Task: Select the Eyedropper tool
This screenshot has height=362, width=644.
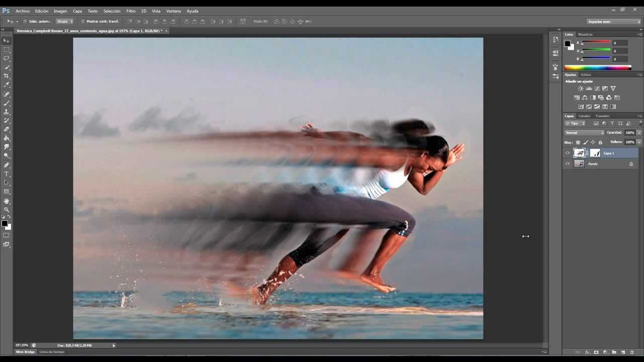Action: [7, 85]
